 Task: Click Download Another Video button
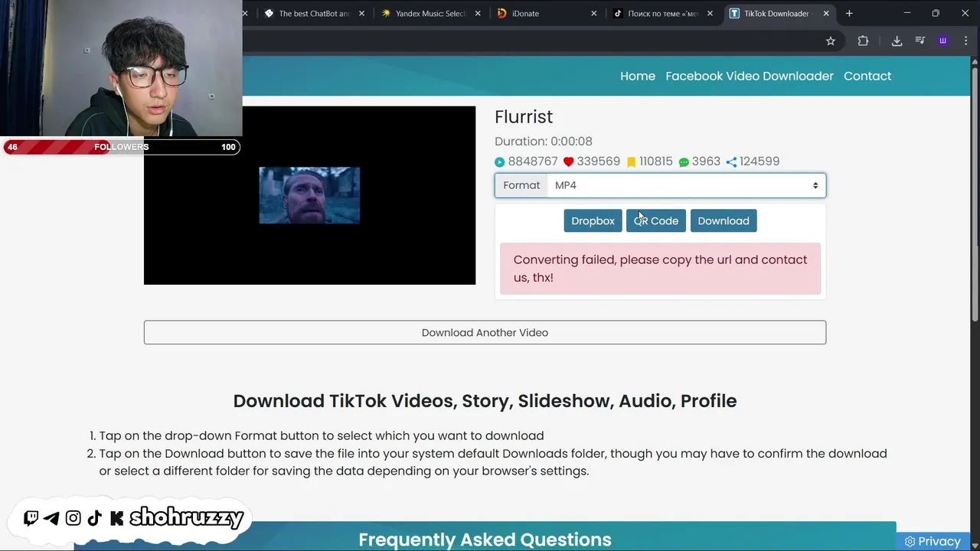pyautogui.click(x=485, y=332)
